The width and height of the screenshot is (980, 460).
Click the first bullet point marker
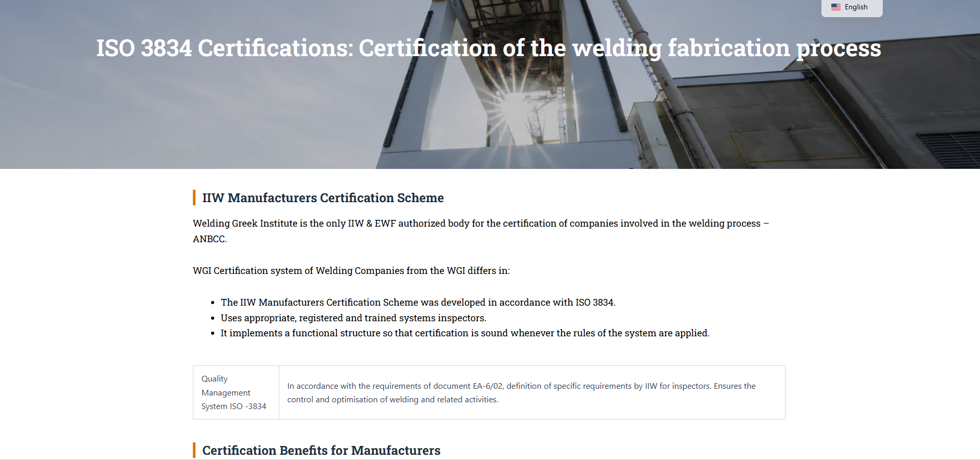pos(213,303)
